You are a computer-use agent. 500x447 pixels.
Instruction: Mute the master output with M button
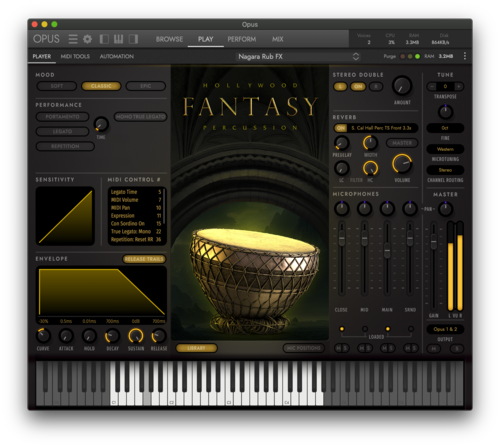pyautogui.click(x=434, y=349)
